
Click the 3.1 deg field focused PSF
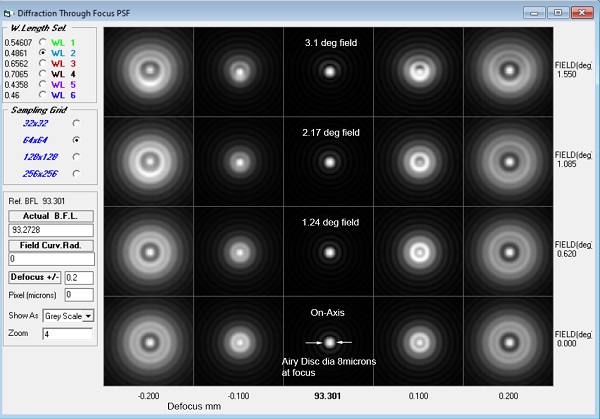click(x=330, y=71)
